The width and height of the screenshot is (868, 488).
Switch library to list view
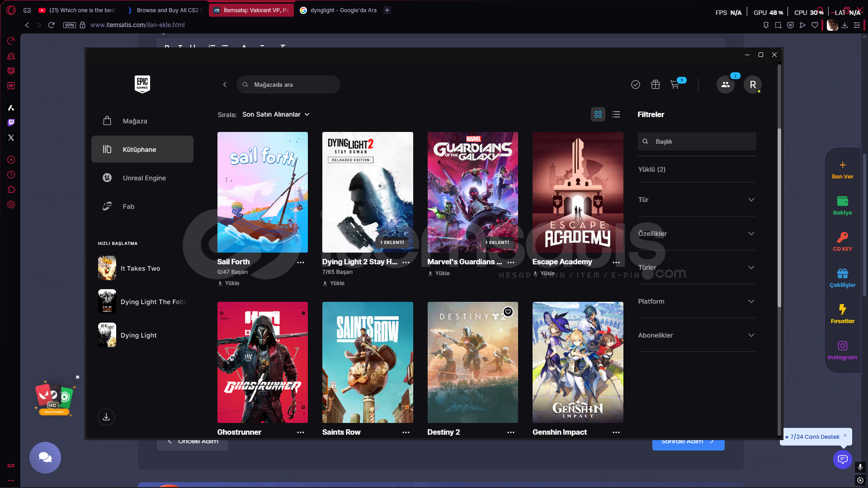(616, 114)
